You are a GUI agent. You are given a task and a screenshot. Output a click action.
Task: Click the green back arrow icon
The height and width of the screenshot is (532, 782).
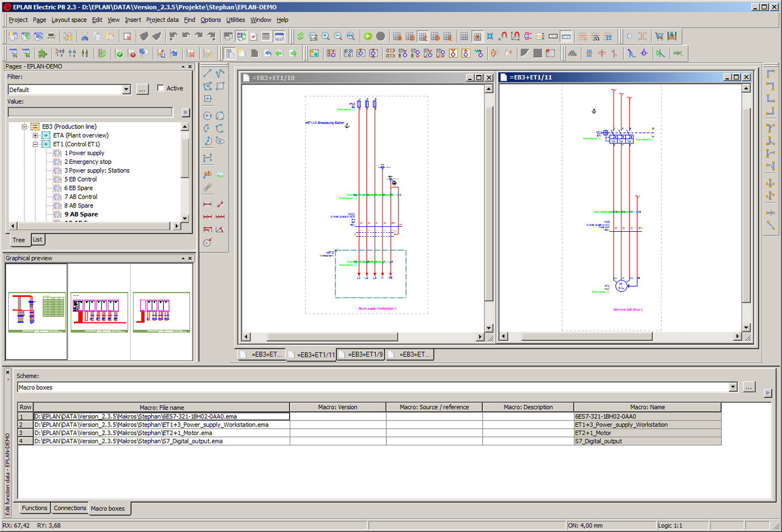(x=368, y=36)
